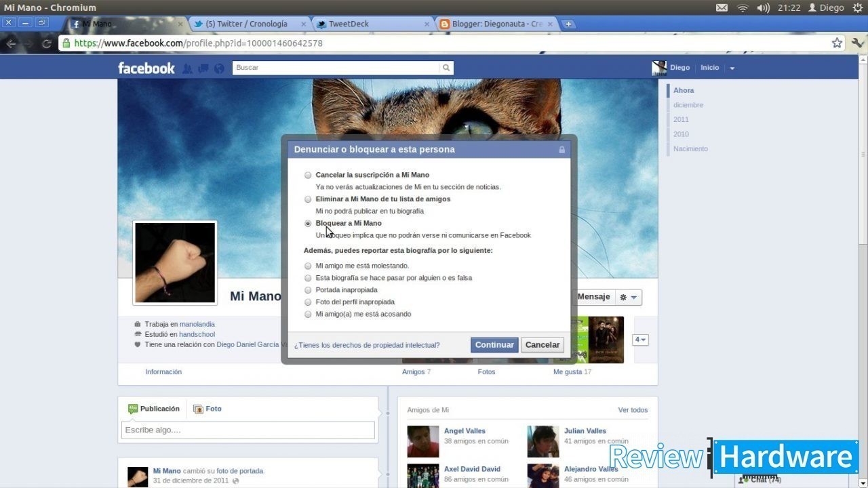Close the Twitter Cronología tab
This screenshot has width=868, height=488.
tap(304, 24)
